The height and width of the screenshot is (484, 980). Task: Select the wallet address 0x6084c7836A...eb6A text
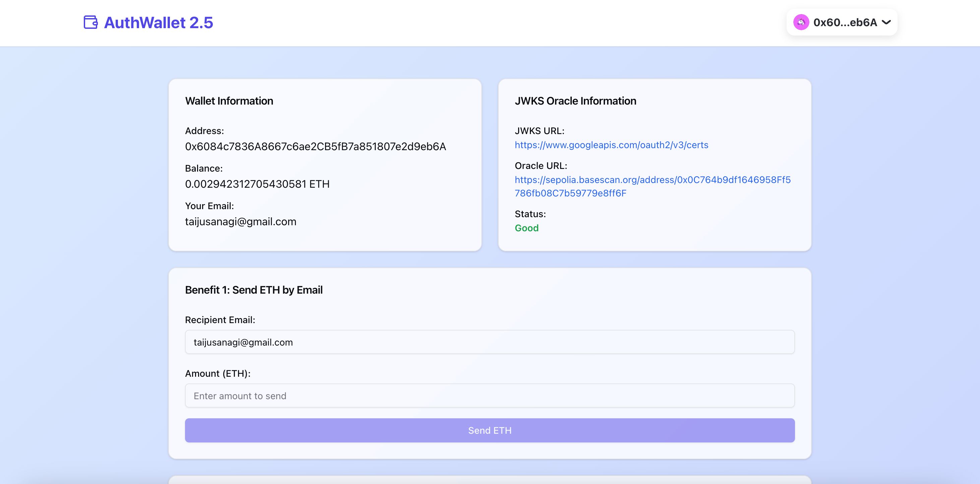tap(315, 146)
